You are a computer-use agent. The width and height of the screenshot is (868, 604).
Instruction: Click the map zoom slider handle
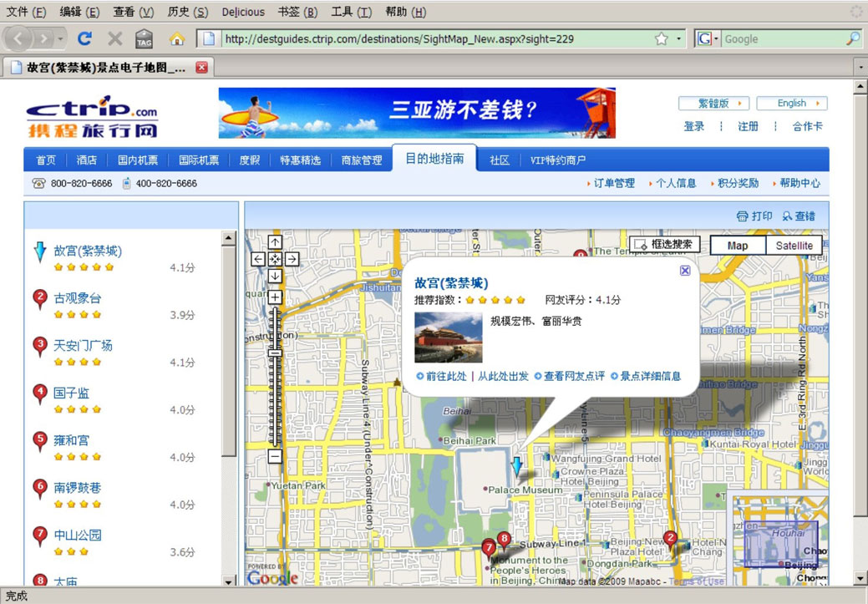(x=275, y=353)
